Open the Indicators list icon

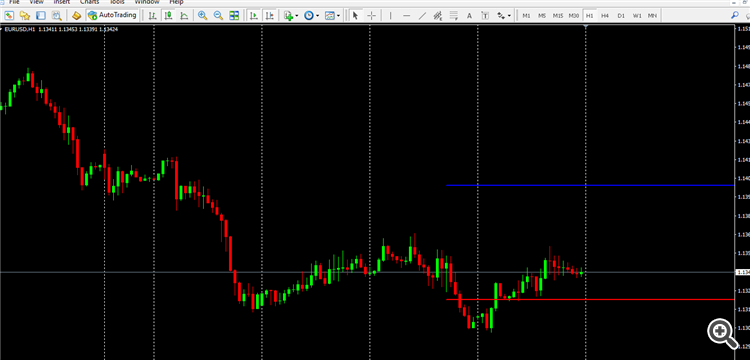pos(288,16)
